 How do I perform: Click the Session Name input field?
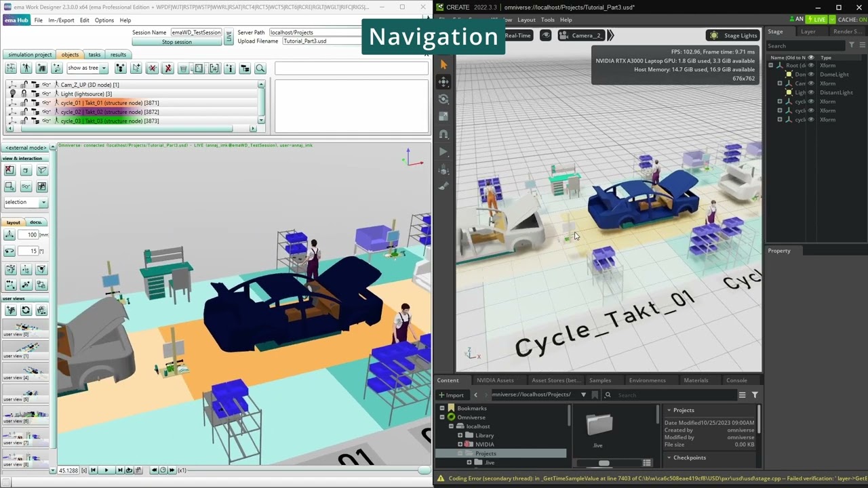(x=195, y=33)
